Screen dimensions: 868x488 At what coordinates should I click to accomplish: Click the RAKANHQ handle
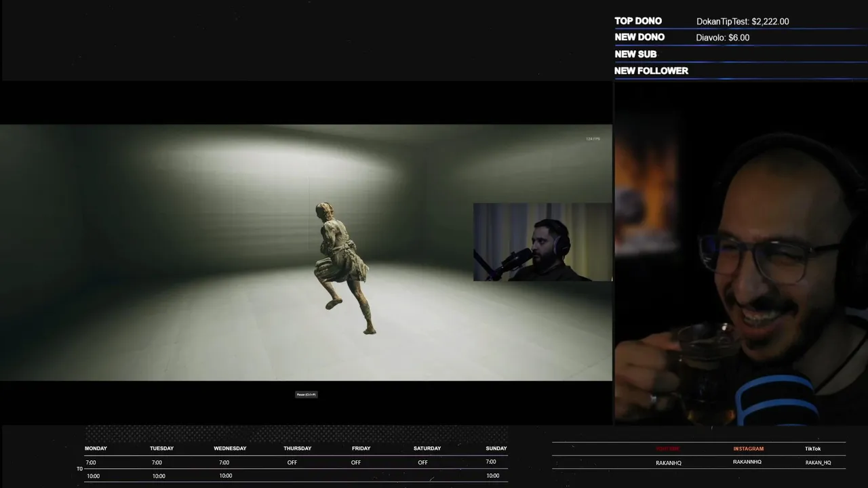click(669, 463)
